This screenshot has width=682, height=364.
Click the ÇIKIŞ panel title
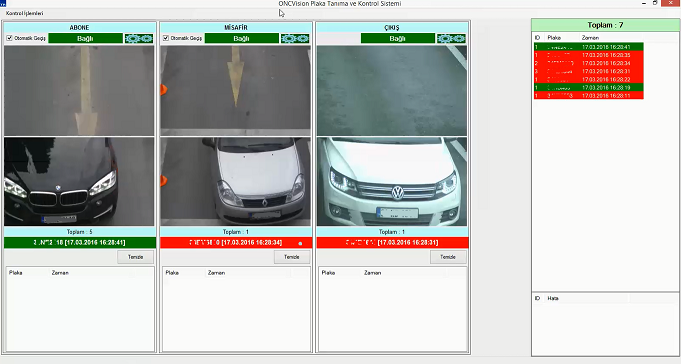coord(392,27)
